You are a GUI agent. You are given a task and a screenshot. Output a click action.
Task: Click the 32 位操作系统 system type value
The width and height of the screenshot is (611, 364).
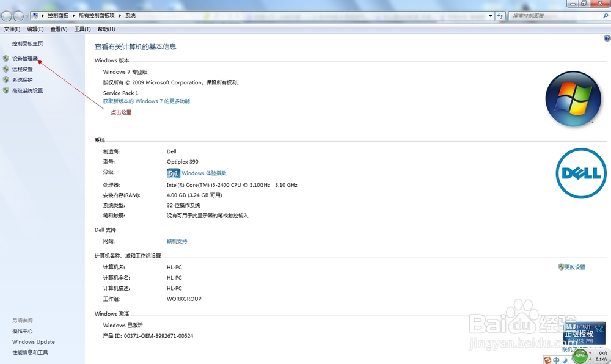coord(183,206)
